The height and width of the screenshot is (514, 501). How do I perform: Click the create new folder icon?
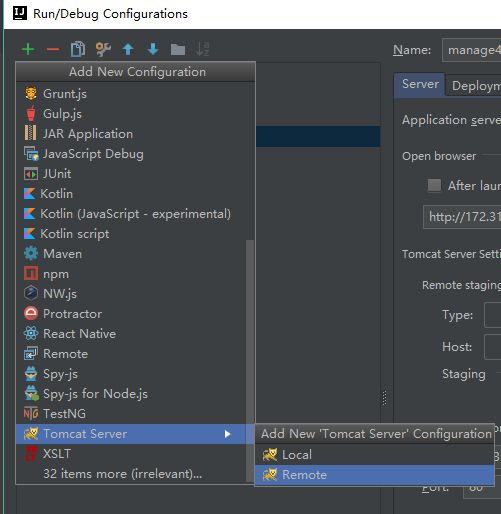coord(178,50)
